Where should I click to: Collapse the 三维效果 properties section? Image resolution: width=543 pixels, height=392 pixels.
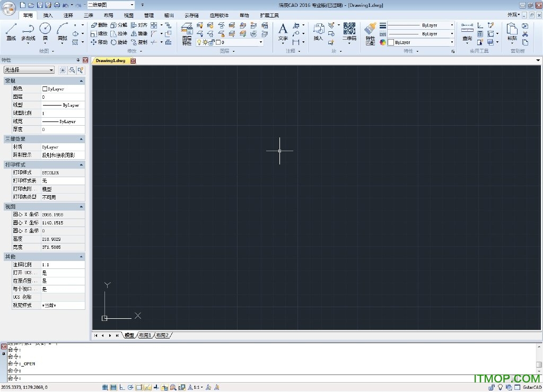81,138
